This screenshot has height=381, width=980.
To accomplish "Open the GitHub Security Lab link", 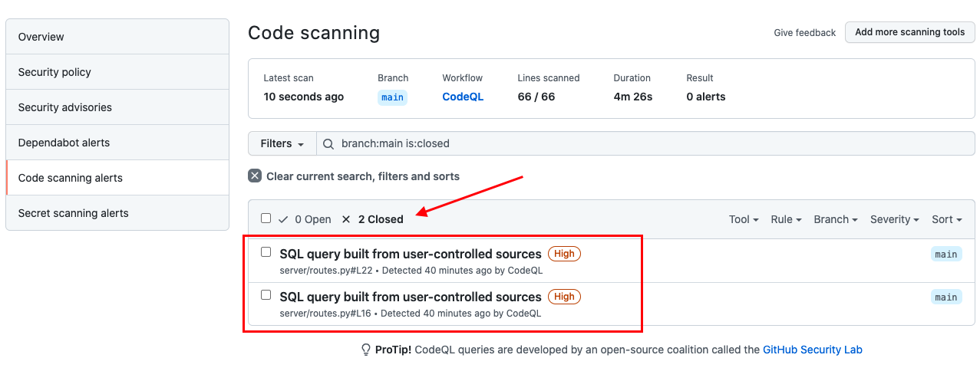I will pos(813,350).
